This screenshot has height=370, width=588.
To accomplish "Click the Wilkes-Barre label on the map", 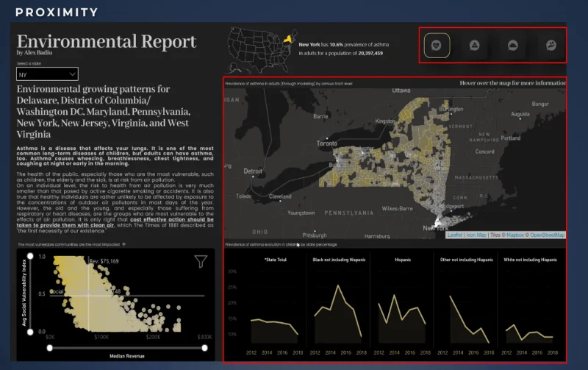I will (397, 208).
